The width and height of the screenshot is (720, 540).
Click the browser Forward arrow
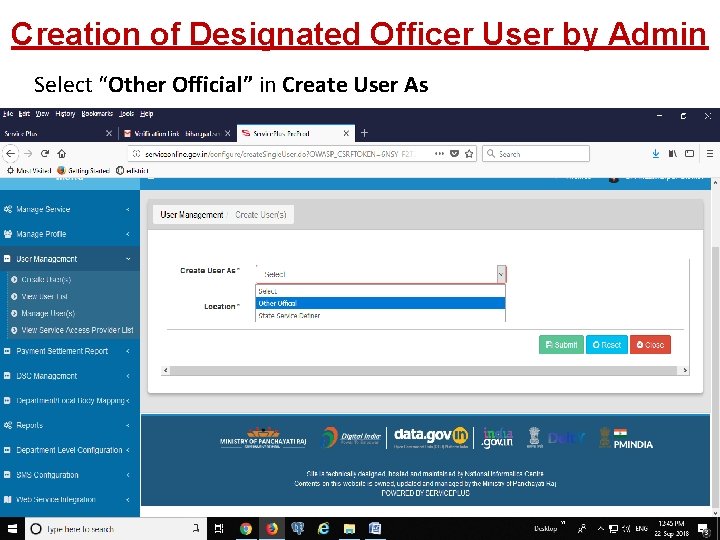(28, 153)
